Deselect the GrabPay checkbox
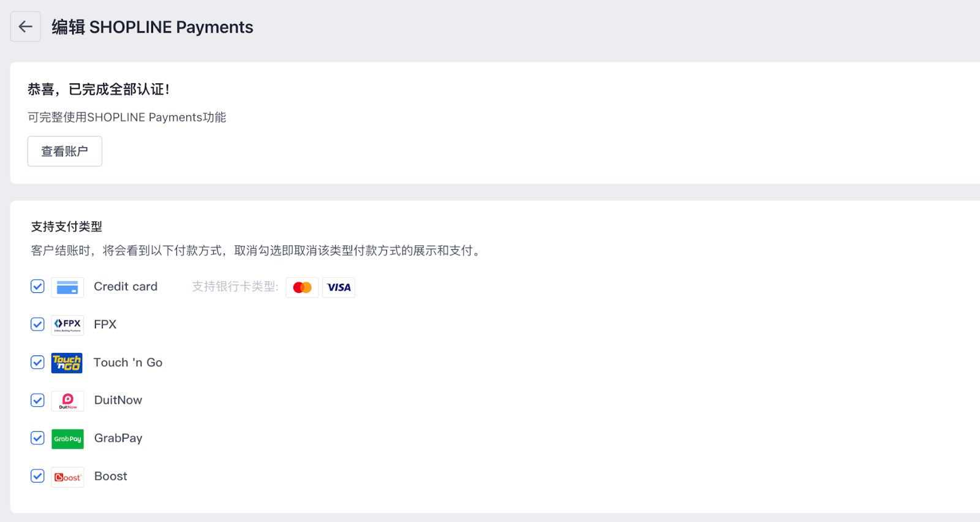980x522 pixels. click(37, 438)
